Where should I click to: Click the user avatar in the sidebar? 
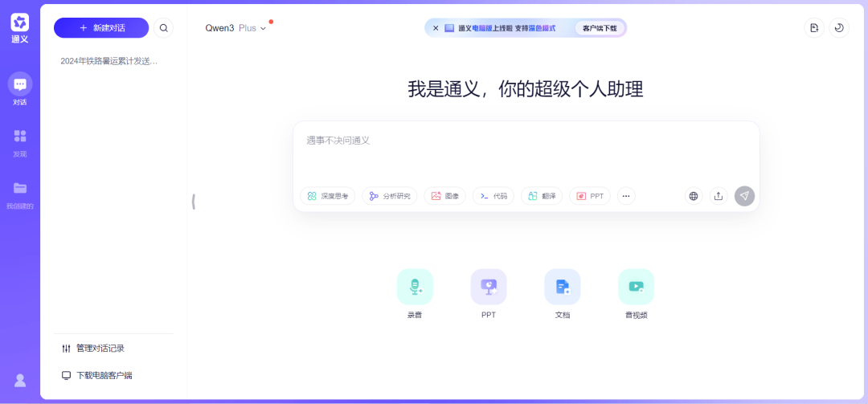tap(20, 380)
